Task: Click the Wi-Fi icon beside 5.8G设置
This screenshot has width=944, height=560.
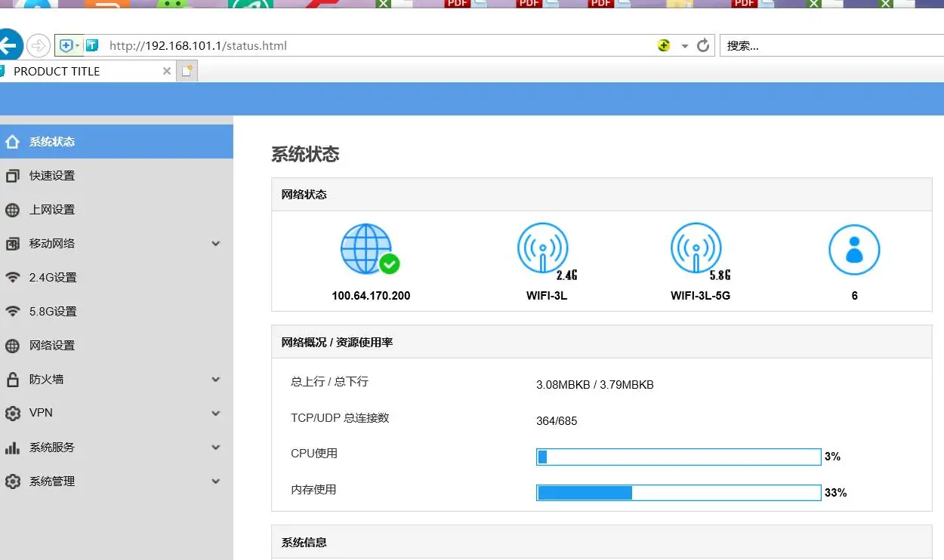Action: click(12, 311)
